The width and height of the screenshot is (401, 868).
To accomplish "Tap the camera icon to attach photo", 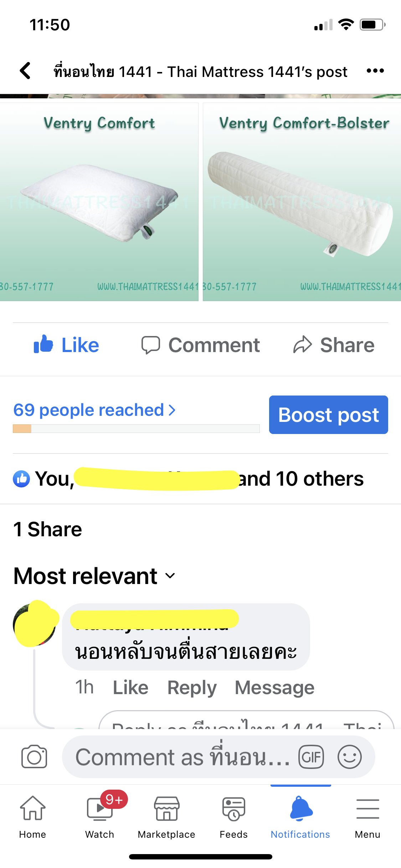I will pyautogui.click(x=34, y=756).
